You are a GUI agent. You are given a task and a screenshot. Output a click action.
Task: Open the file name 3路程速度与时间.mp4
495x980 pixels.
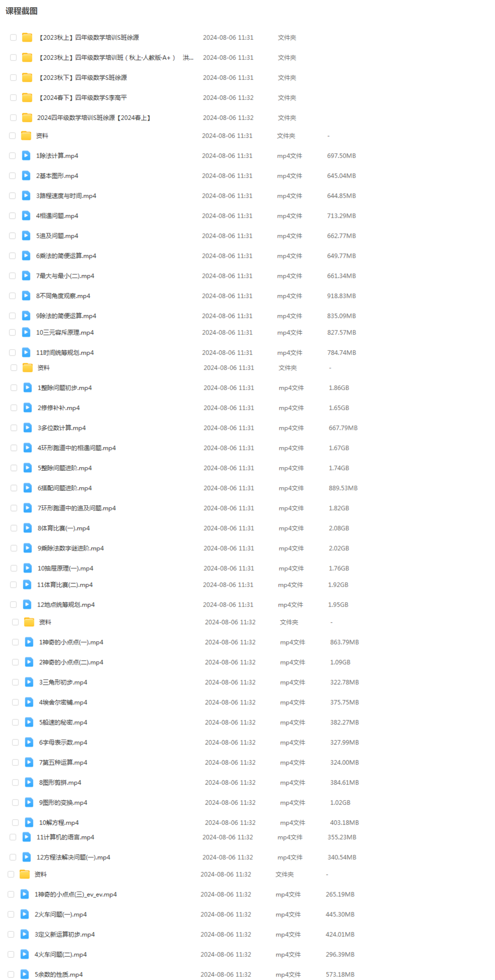pos(66,196)
